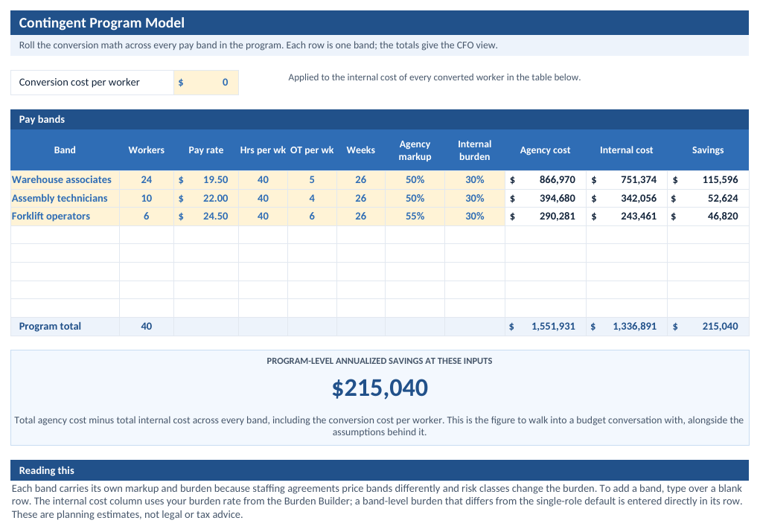Click the Agency markup column header
760x532 pixels.
[415, 150]
